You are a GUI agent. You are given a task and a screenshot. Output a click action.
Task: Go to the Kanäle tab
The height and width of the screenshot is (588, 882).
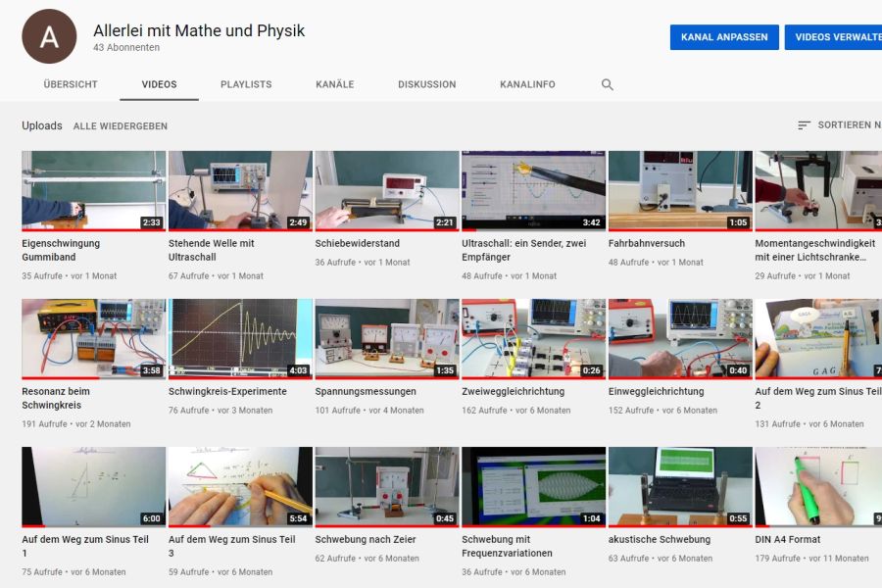[x=335, y=84]
